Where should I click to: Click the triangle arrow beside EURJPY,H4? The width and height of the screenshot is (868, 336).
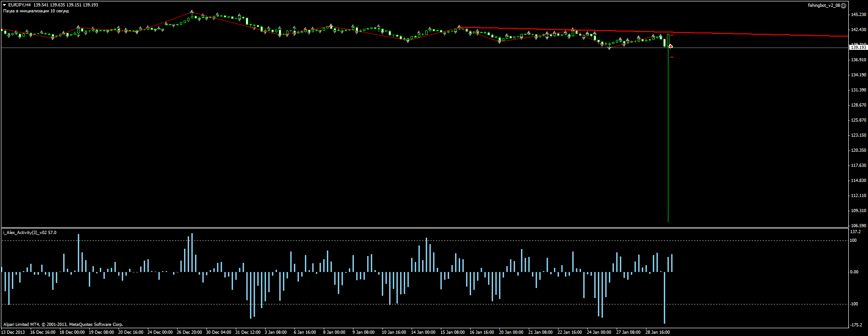[x=4, y=5]
